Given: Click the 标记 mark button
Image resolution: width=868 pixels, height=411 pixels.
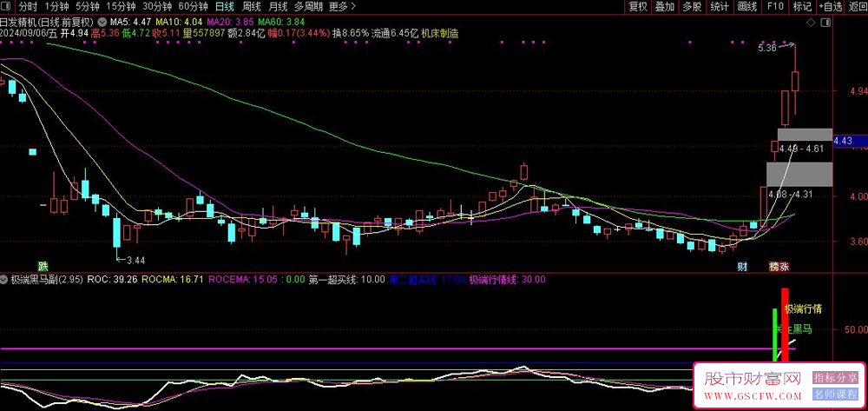Looking at the screenshot, I should [802, 7].
